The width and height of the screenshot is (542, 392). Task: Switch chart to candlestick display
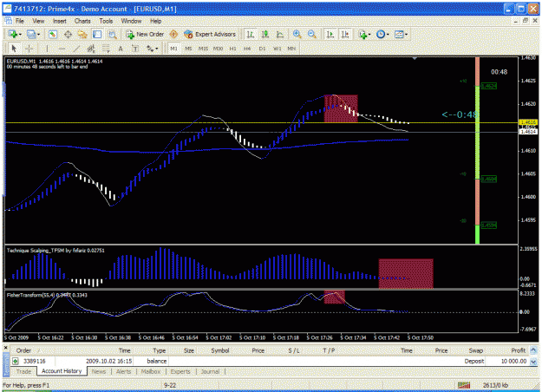(x=265, y=34)
